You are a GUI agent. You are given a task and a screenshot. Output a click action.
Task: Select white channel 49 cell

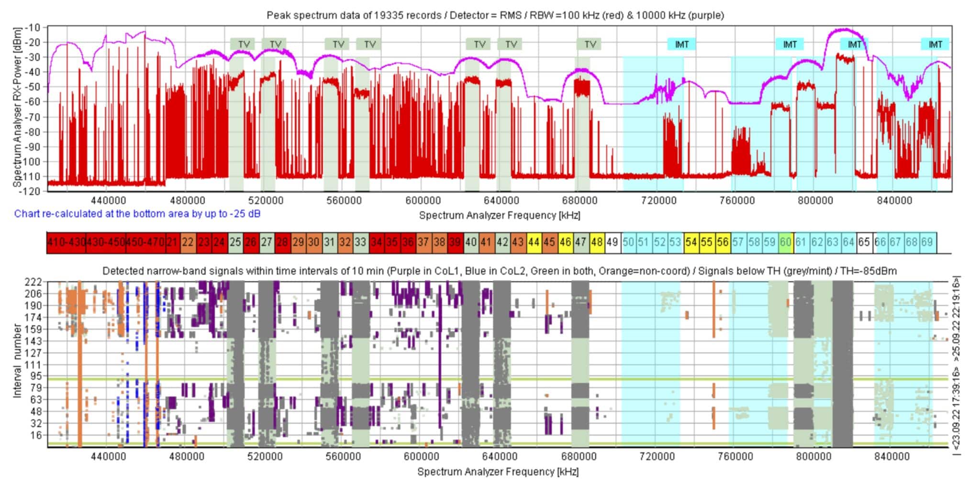(x=612, y=242)
